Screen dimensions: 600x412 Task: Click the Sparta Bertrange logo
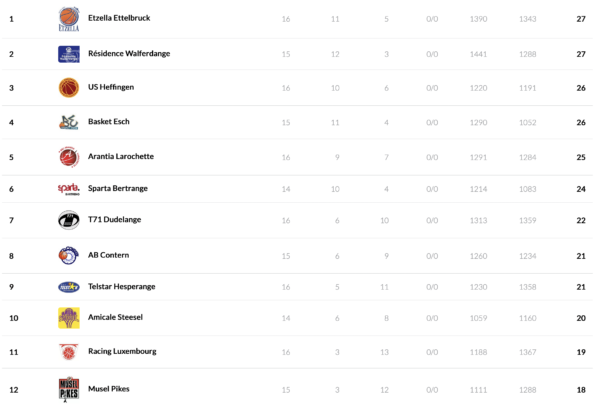(x=68, y=189)
